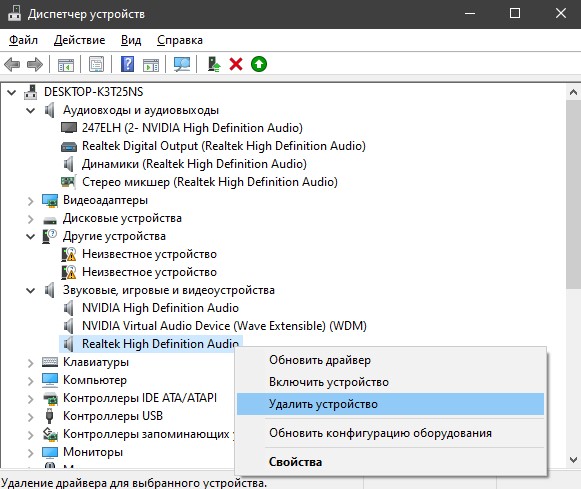Open the Properties toolbar icon
The height and width of the screenshot is (489, 581).
tap(97, 64)
